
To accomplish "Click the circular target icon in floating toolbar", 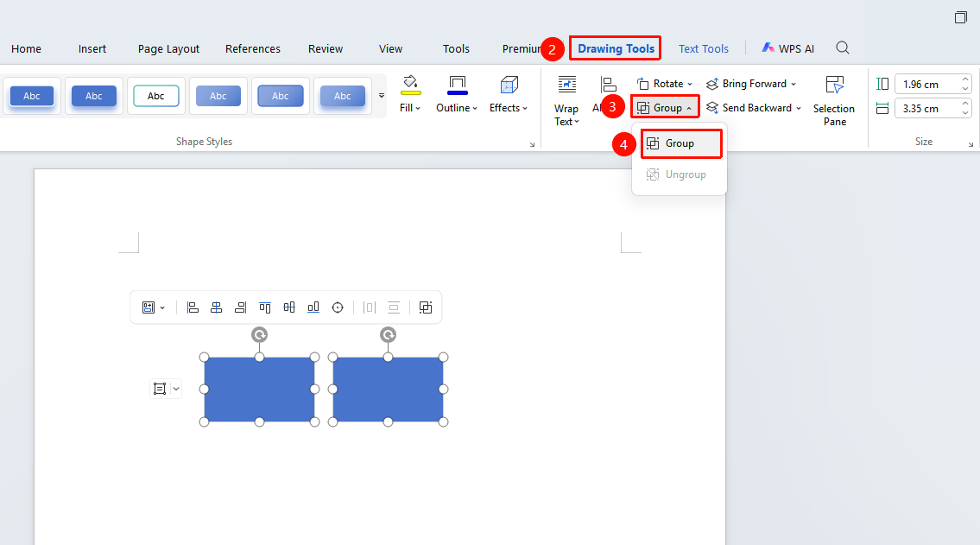I will 338,307.
